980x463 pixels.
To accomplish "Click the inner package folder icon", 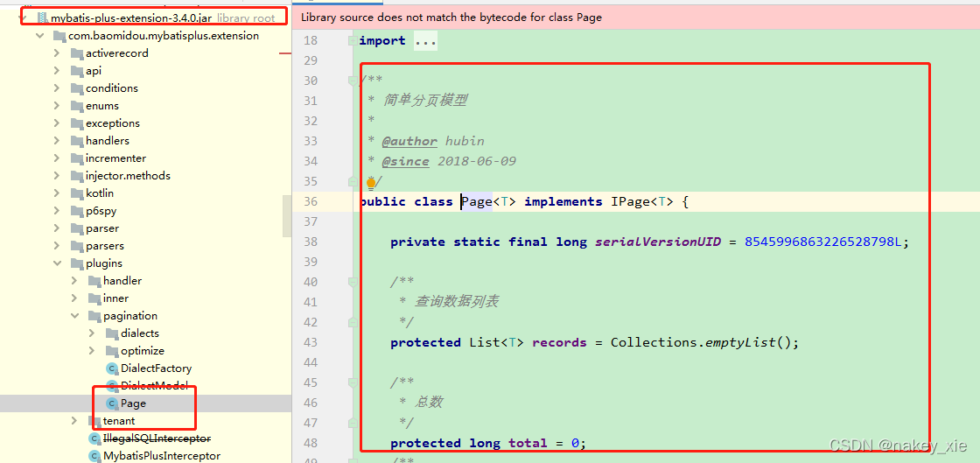I will 94,298.
